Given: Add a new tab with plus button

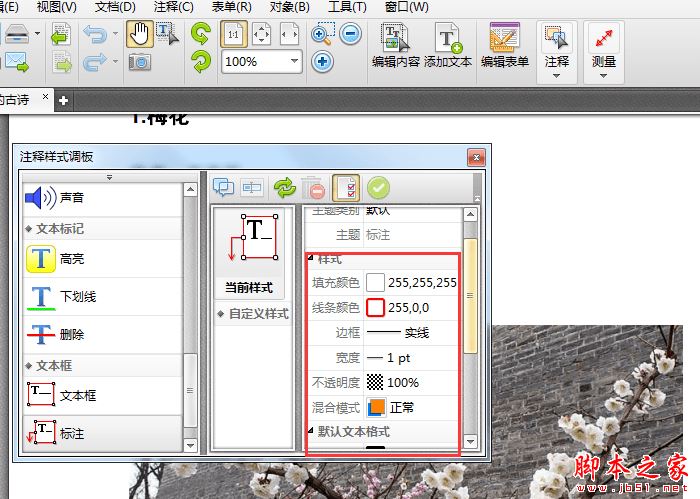Looking at the screenshot, I should point(63,100).
